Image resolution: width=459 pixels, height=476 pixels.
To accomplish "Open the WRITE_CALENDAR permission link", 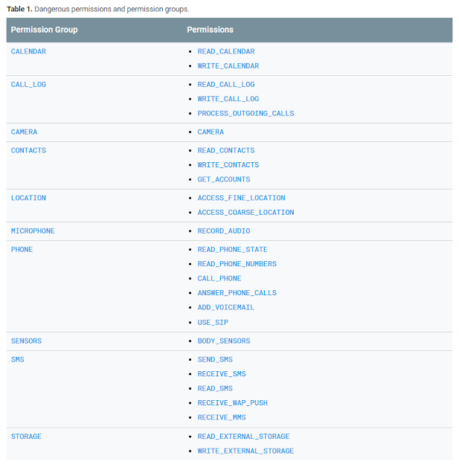I will (x=228, y=66).
